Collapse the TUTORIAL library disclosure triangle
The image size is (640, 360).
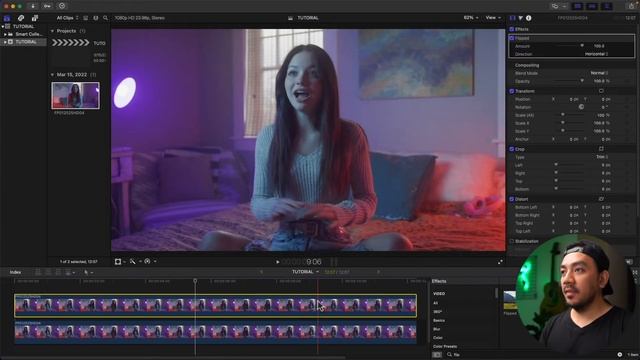(x=2, y=26)
